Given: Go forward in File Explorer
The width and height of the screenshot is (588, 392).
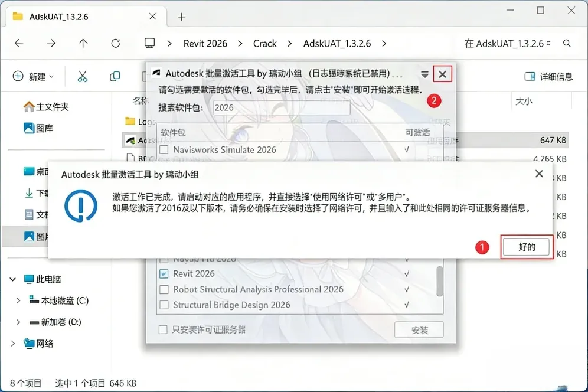Looking at the screenshot, I should coord(51,43).
